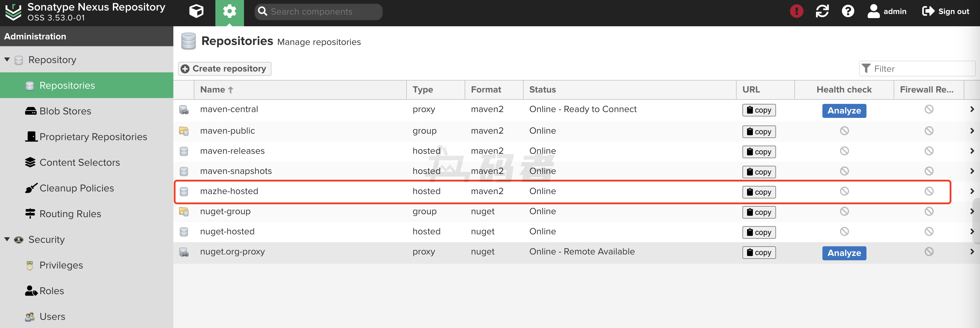Screen dimensions: 980x328
Task: Click the Create repository button
Action: tap(224, 69)
